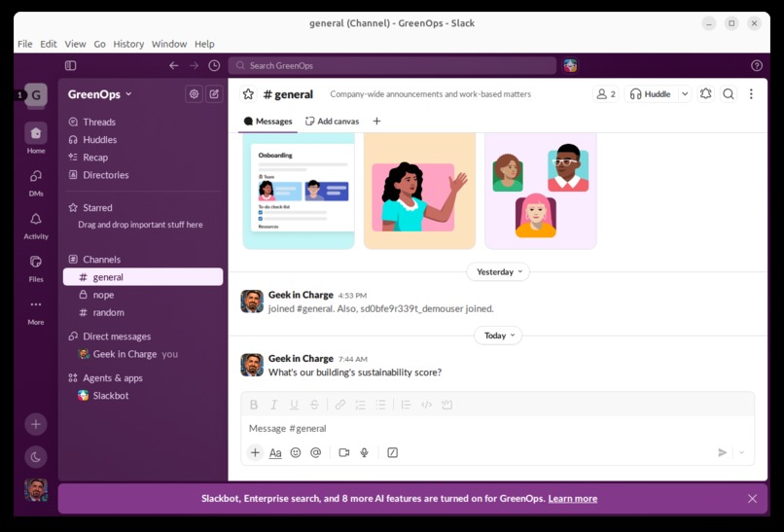Select the general channel in sidebar
The image size is (784, 532).
point(143,277)
